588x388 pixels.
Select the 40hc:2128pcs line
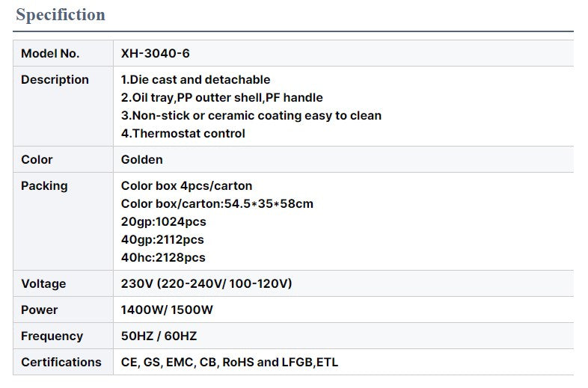(x=163, y=257)
